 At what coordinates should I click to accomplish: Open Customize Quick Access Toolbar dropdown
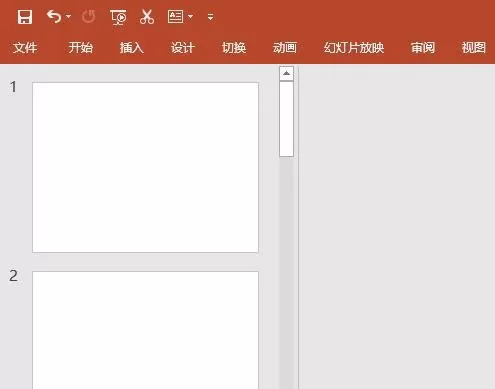[210, 17]
